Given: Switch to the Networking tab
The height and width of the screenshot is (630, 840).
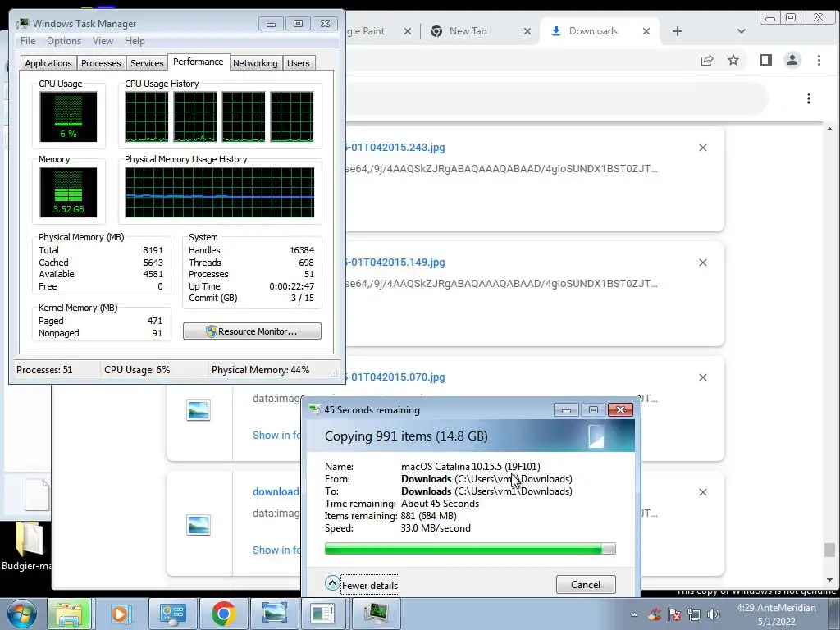Looking at the screenshot, I should tap(255, 63).
